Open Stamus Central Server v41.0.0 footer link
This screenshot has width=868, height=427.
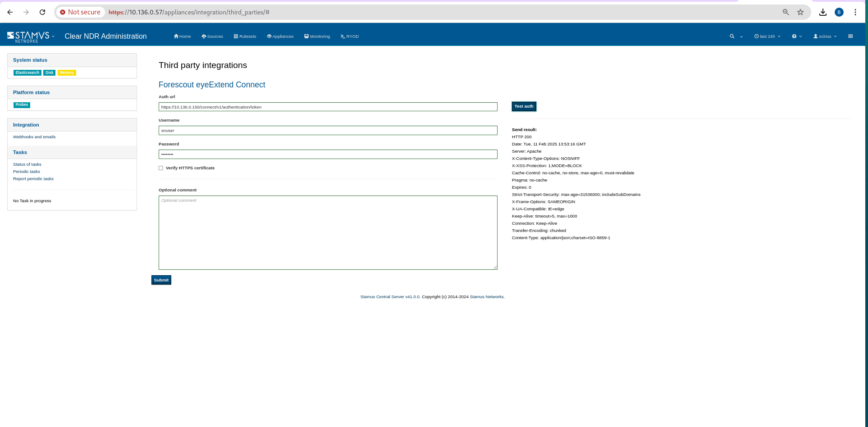click(x=390, y=297)
